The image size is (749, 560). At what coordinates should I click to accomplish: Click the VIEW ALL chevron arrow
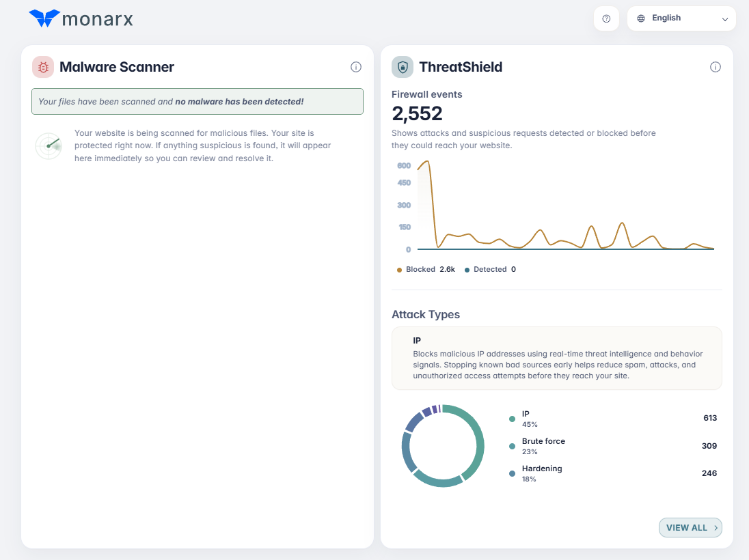coord(716,527)
